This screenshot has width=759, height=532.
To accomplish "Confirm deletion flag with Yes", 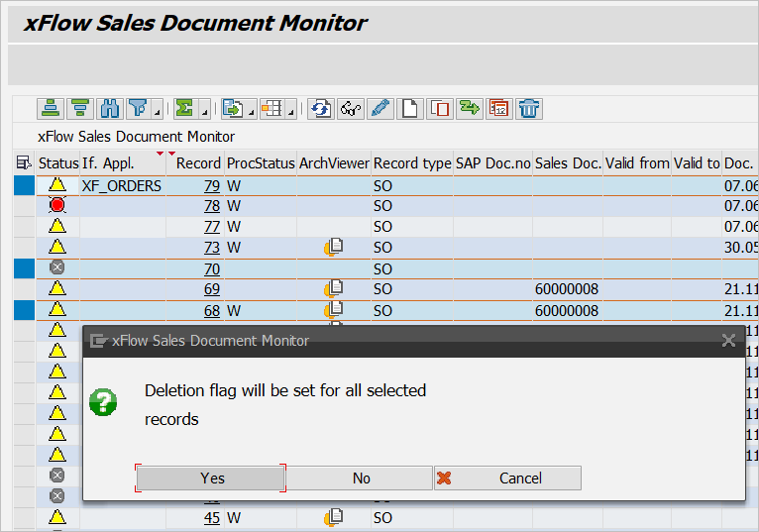I will [211, 479].
